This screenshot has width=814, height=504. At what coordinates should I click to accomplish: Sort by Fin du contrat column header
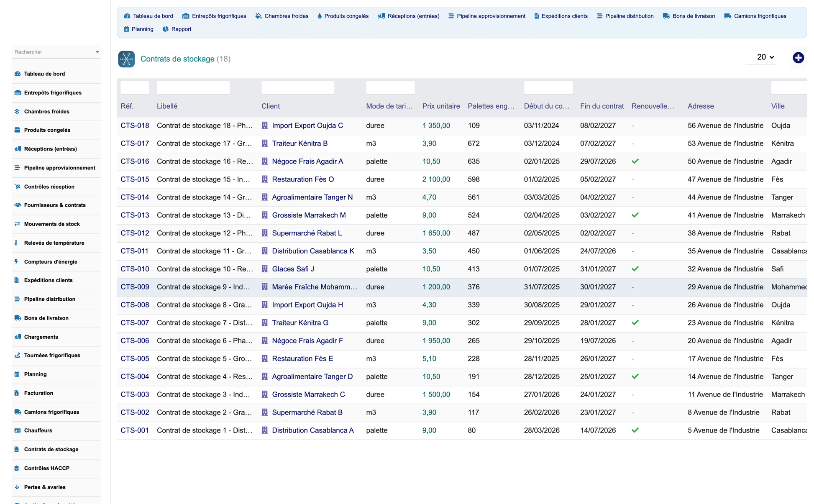click(602, 106)
